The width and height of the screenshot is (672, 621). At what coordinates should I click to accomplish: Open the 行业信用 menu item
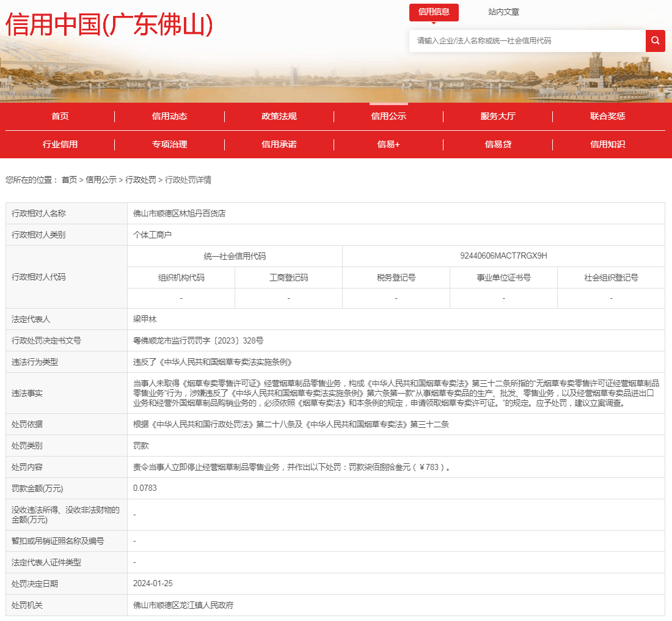60,144
